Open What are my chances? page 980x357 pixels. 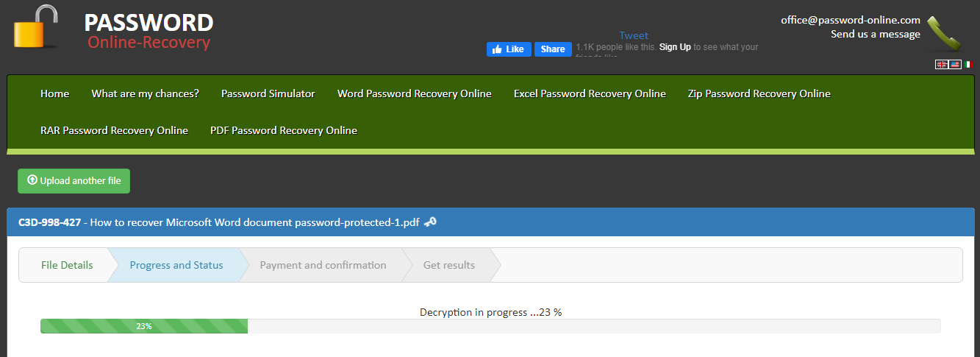[x=145, y=93]
